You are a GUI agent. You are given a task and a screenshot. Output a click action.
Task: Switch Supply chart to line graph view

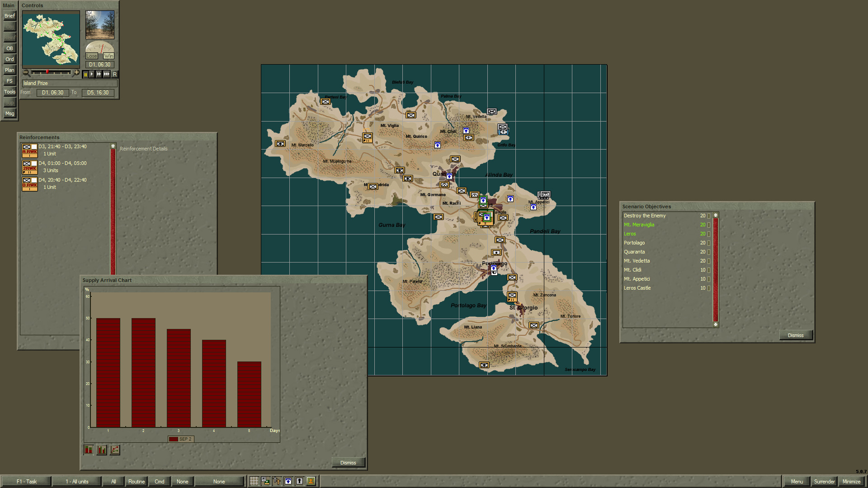(114, 450)
